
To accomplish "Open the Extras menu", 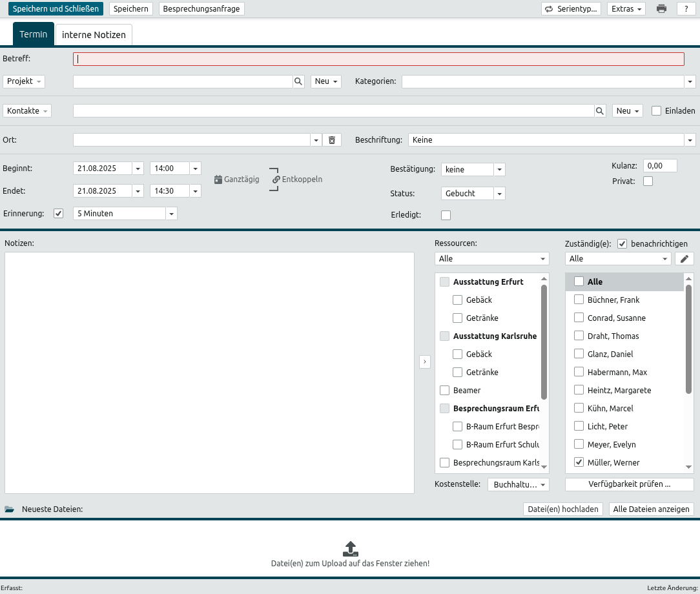I will [626, 9].
